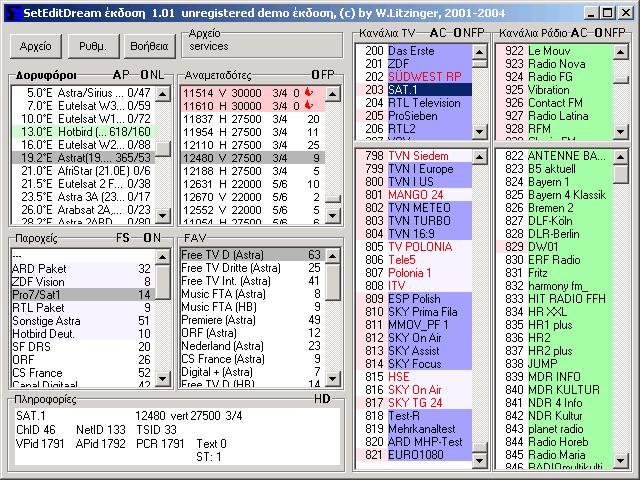
Task: Select satellite 26.0°E Arabsat 2A
Action: 83,210
